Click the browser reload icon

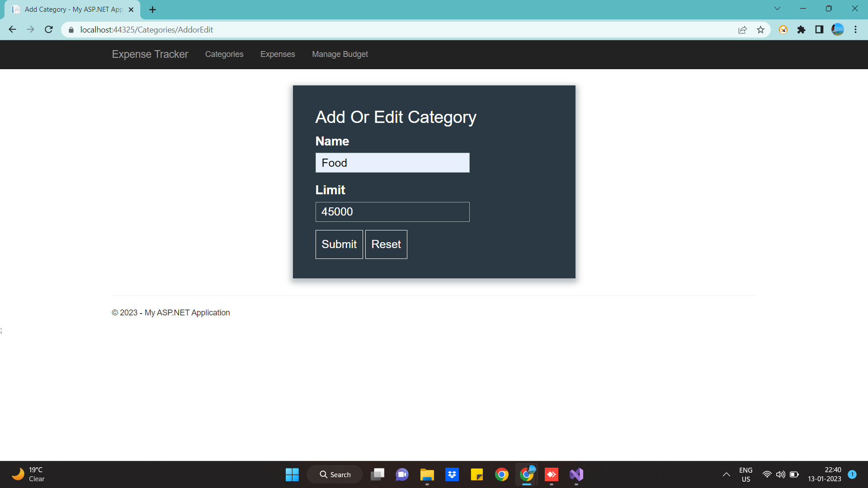(x=48, y=29)
